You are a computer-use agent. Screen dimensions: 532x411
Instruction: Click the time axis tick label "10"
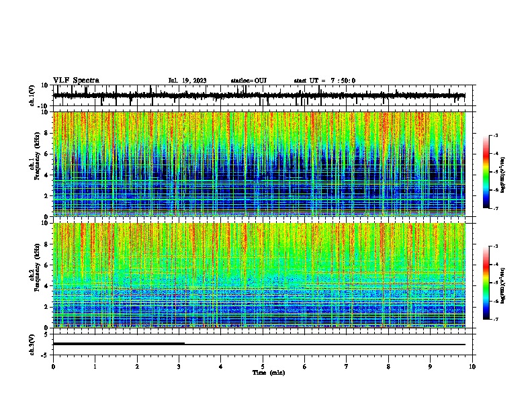472,367
